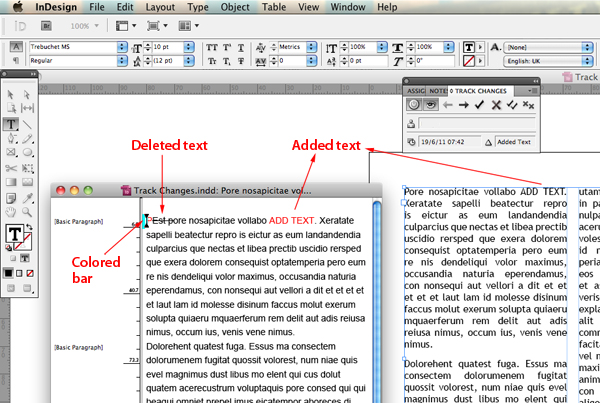Toggle All Caps TT button

[212, 47]
